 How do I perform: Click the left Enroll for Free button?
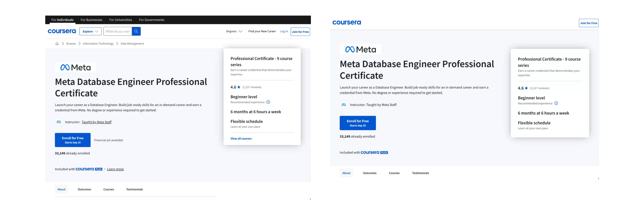[72, 140]
